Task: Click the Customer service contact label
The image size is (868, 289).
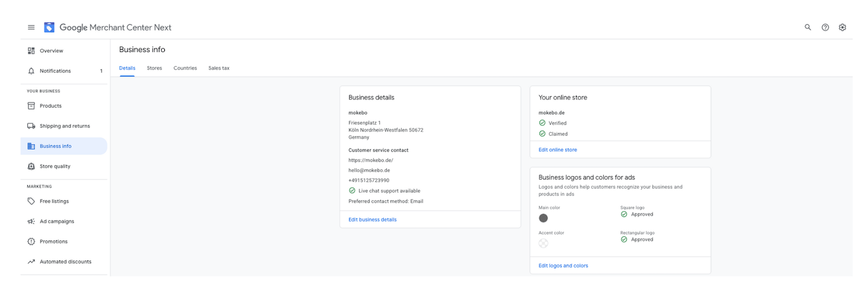Action: pyautogui.click(x=378, y=150)
